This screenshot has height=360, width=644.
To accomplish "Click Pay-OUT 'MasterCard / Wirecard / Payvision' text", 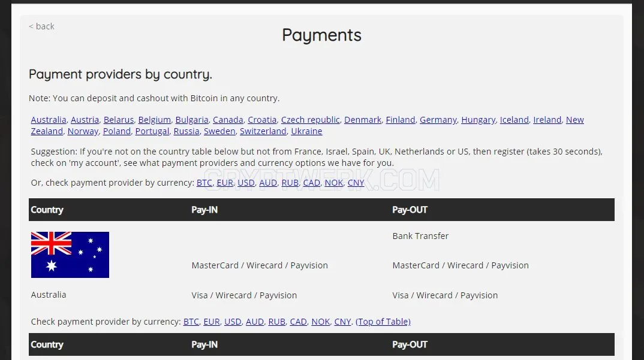I will (x=461, y=265).
